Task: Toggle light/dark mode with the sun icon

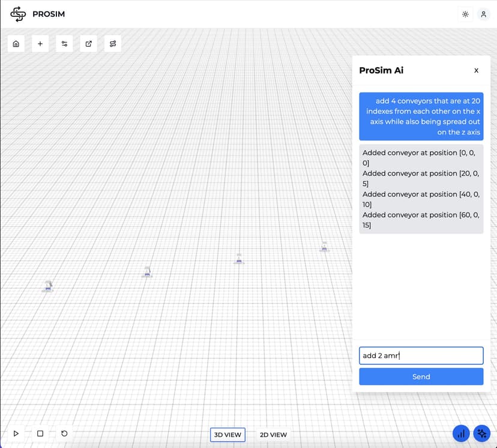Action: coord(465,14)
